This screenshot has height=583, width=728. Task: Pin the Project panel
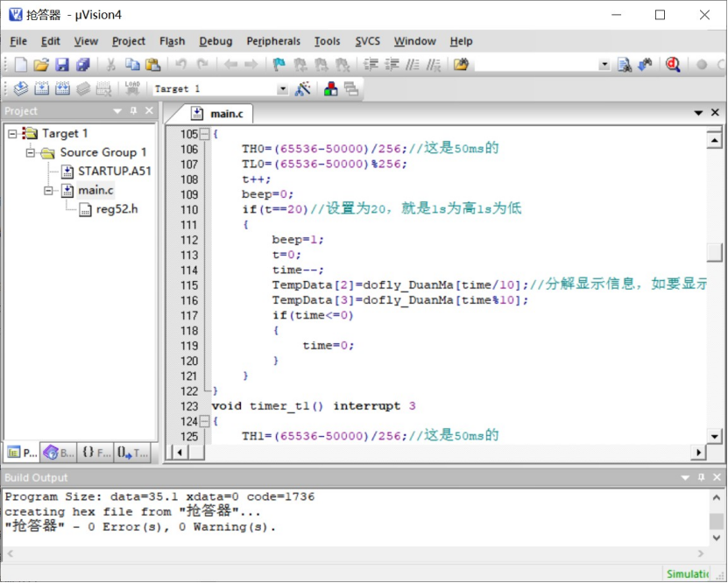pyautogui.click(x=134, y=111)
